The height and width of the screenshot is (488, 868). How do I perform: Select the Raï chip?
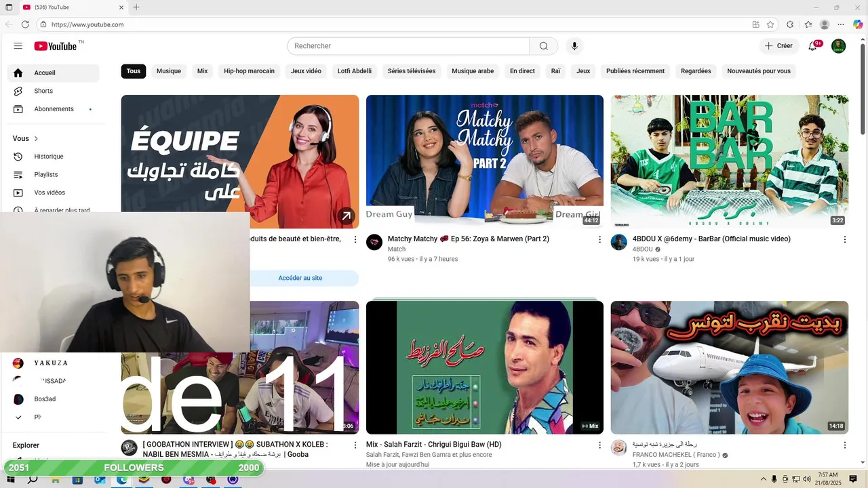tap(555, 71)
